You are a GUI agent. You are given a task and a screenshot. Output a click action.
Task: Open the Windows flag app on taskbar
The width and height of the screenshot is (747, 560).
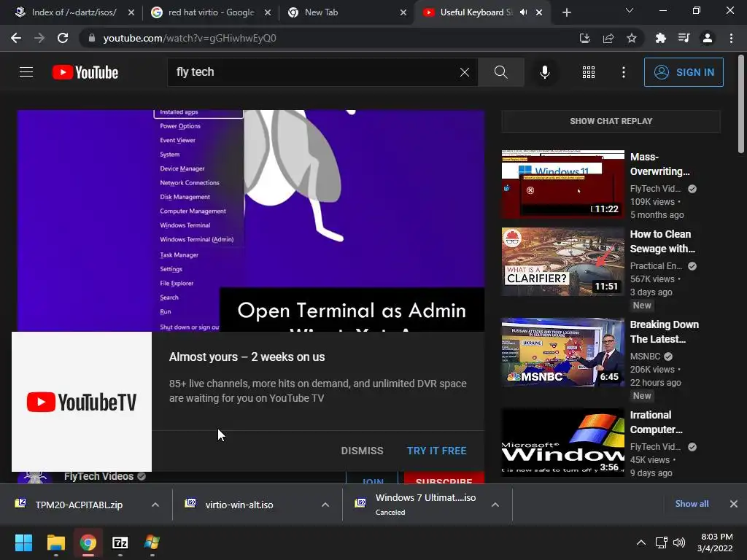[x=152, y=542]
